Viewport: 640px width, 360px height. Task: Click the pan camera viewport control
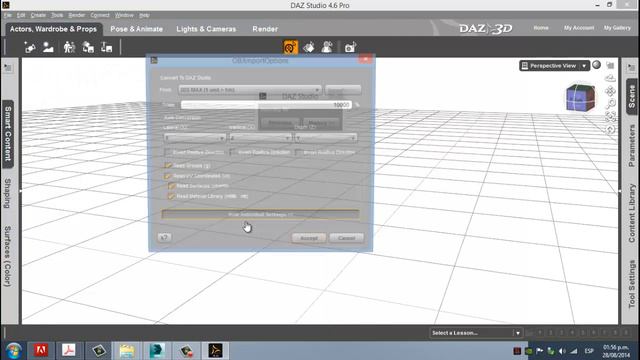click(x=610, y=91)
